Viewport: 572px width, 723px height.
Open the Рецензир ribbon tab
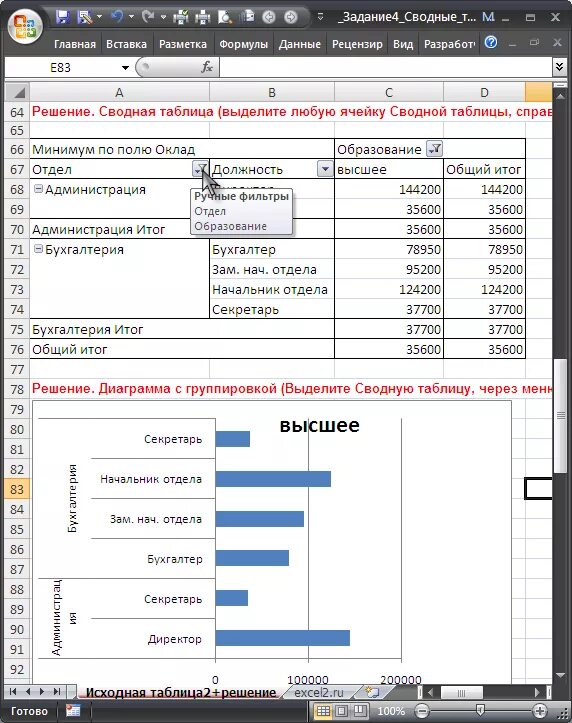(x=357, y=44)
